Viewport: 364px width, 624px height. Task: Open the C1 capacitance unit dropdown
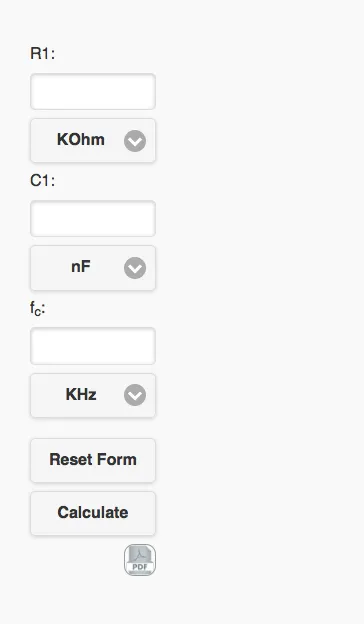(93, 268)
